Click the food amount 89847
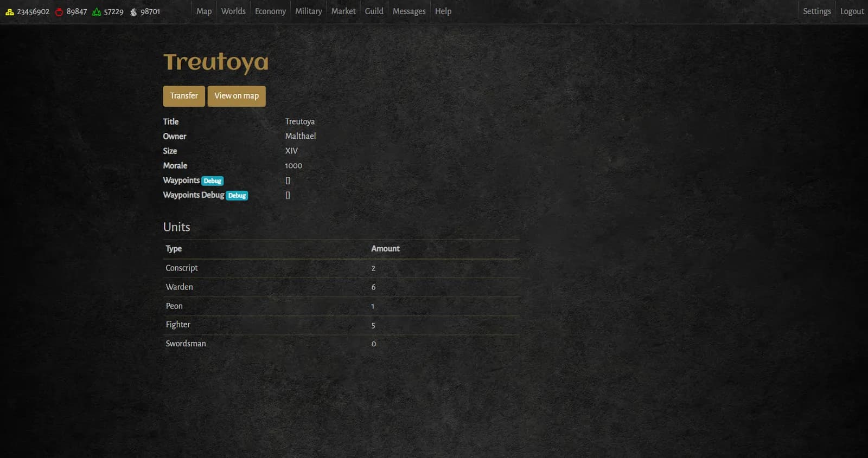The width and height of the screenshot is (868, 458). pos(76,12)
